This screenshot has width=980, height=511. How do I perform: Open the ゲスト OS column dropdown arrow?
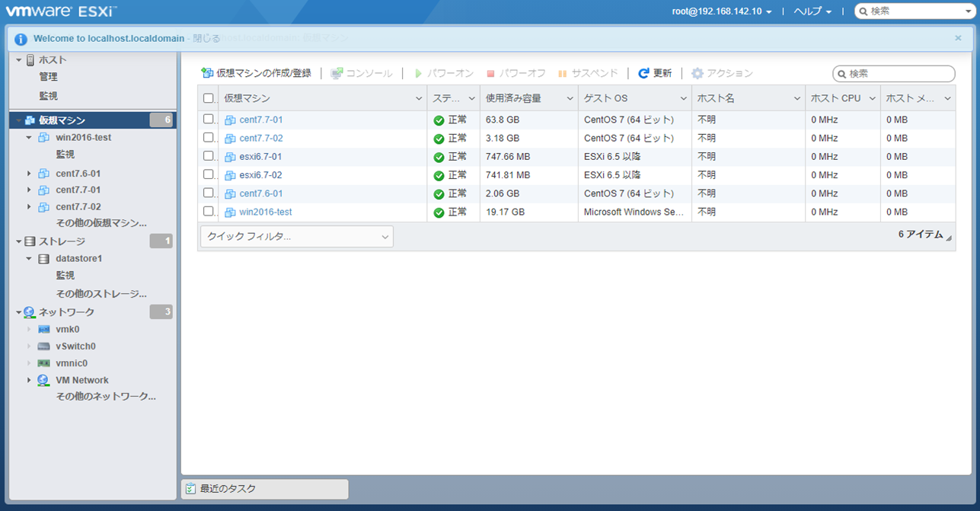coord(682,98)
